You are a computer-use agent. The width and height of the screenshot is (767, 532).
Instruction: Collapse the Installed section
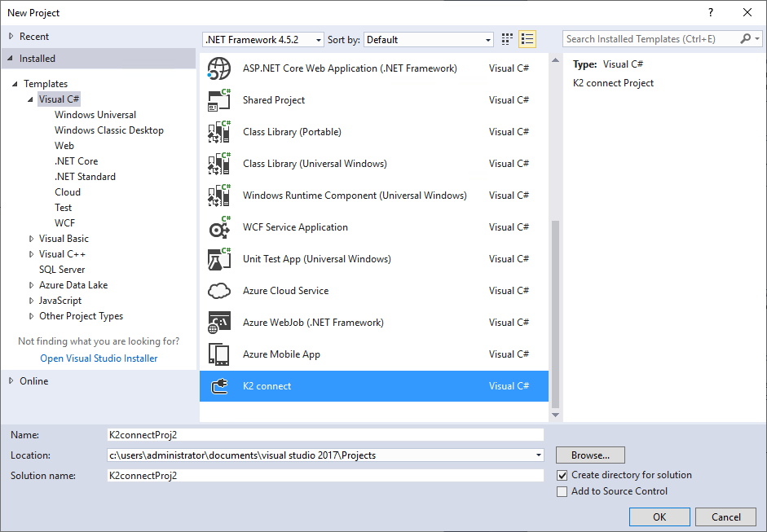(x=11, y=58)
